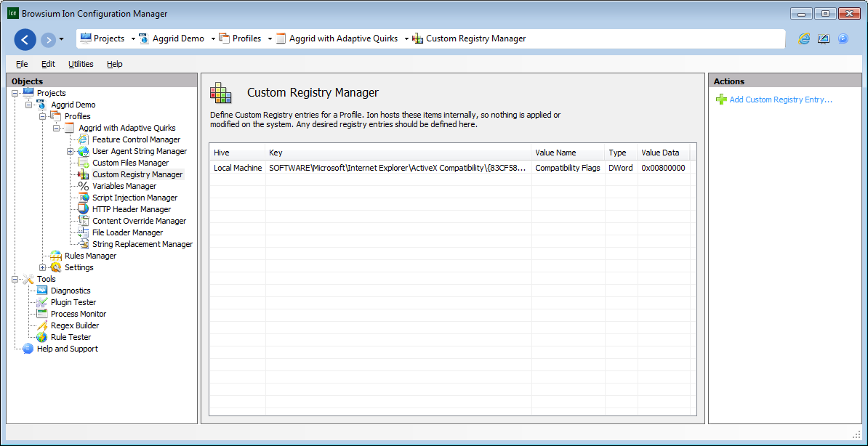Expand the Settings tree node
The image size is (868, 446).
coord(43,267)
